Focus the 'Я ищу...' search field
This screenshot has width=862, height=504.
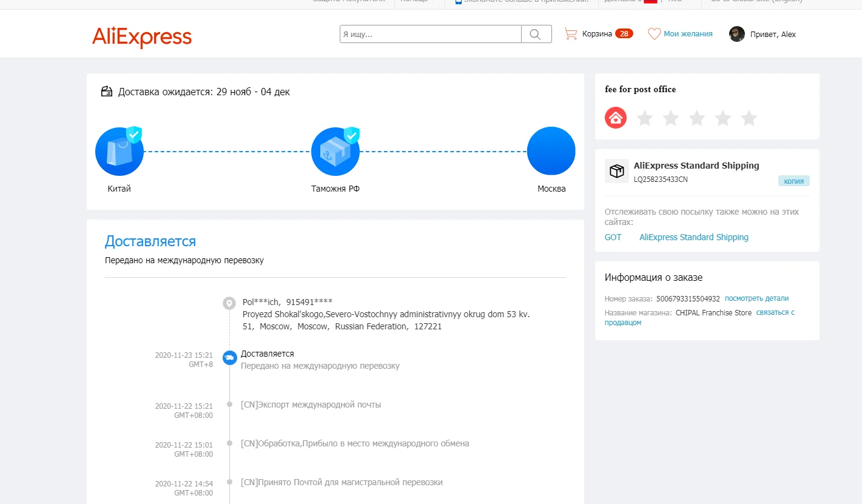coord(431,34)
